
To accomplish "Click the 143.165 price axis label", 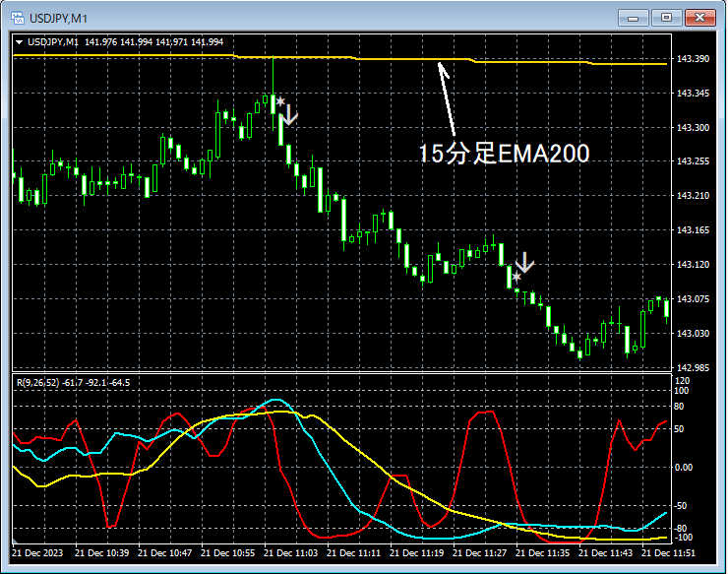I will [693, 230].
